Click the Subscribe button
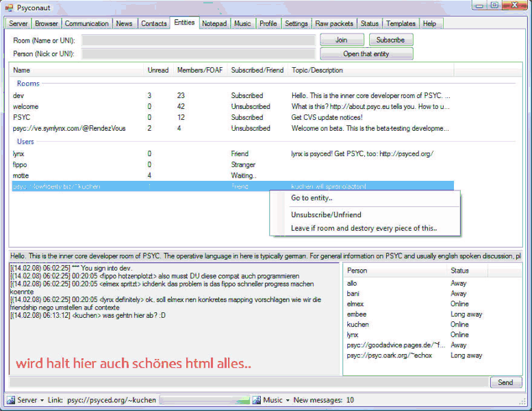Screen dimensions: 532x411 (391, 40)
